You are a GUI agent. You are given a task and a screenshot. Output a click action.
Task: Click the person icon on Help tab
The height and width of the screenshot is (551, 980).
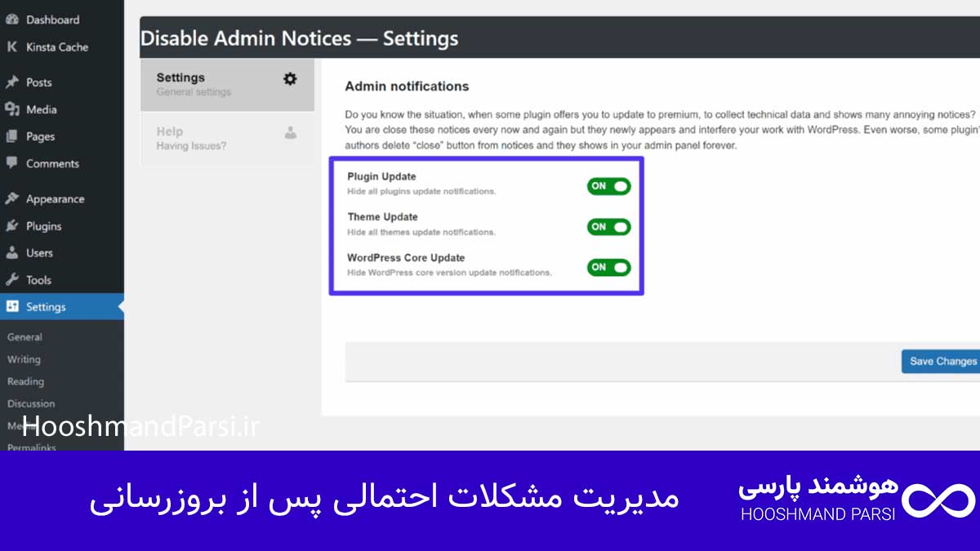click(x=290, y=133)
